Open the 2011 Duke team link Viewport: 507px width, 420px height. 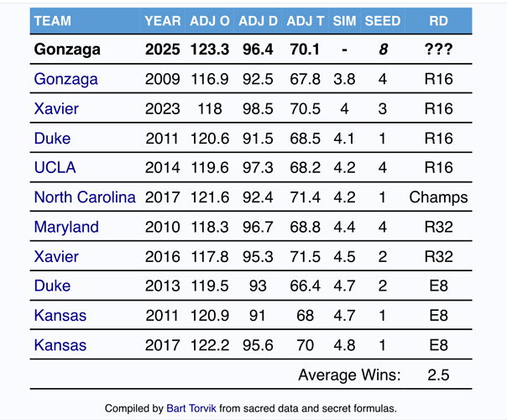52,138
